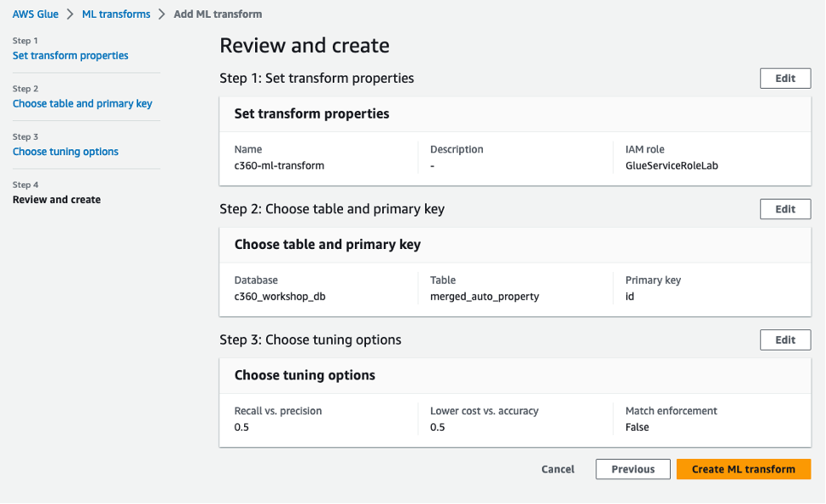Image resolution: width=826 pixels, height=504 pixels.
Task: Cancel the ML transform wizard
Action: click(558, 469)
